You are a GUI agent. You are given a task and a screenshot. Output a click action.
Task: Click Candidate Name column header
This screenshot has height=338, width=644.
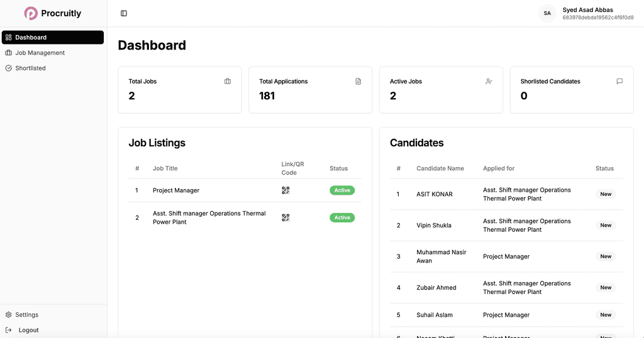pos(440,168)
